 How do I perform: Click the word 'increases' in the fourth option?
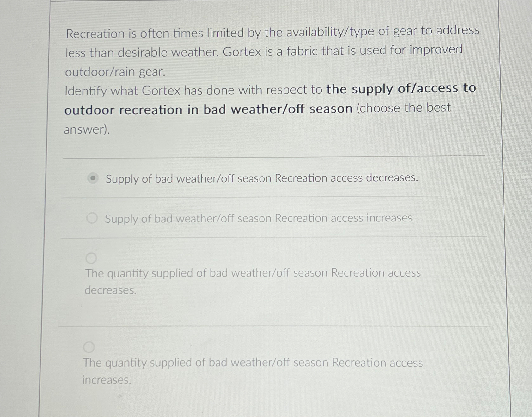pyautogui.click(x=106, y=380)
